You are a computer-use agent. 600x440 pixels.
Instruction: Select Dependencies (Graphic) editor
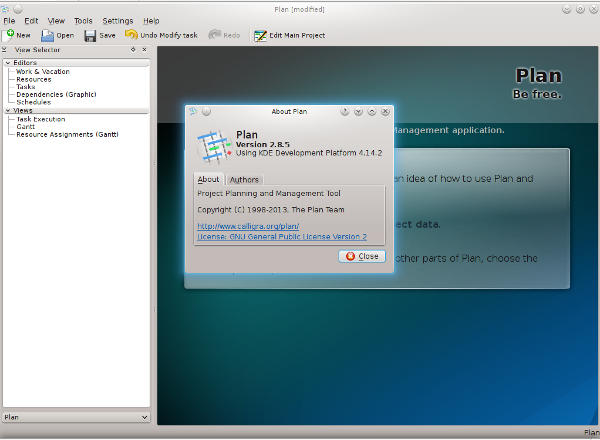point(56,95)
